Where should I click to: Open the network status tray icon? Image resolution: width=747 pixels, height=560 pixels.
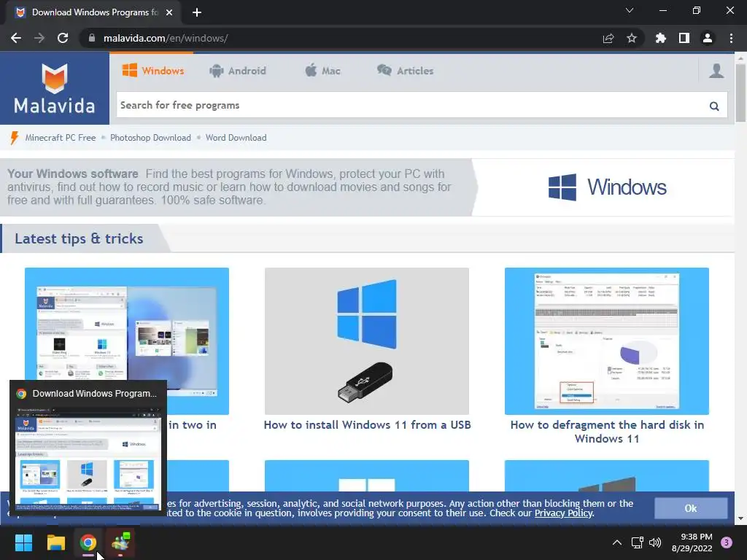click(x=637, y=542)
